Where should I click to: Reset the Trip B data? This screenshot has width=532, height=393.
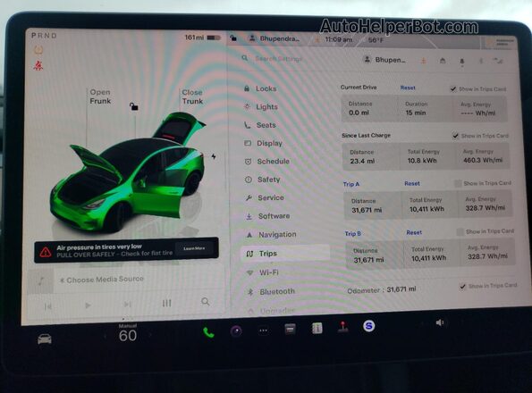click(x=414, y=232)
